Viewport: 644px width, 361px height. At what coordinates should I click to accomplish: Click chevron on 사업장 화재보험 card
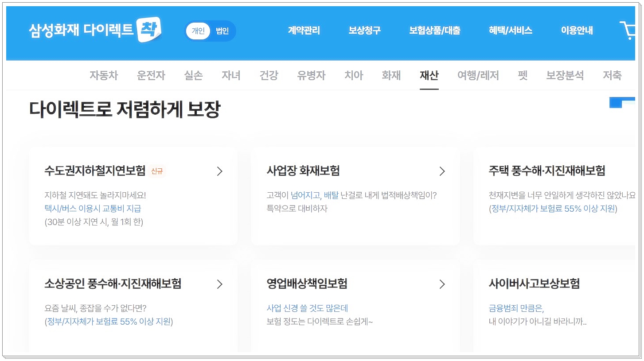click(x=441, y=171)
